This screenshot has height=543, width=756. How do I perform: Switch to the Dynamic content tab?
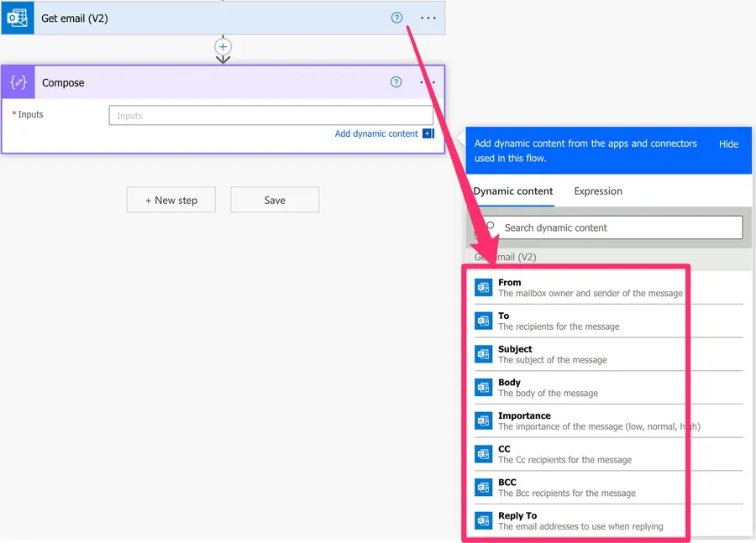(x=512, y=191)
